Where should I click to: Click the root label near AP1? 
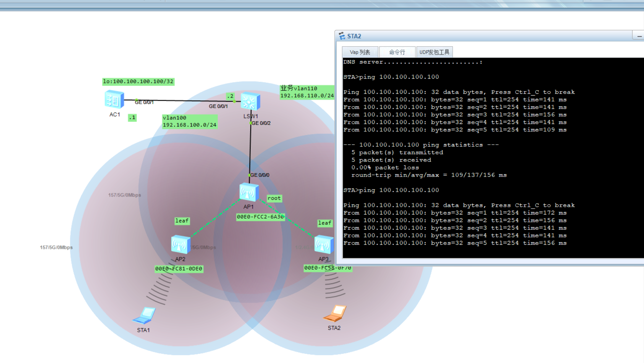coord(274,198)
